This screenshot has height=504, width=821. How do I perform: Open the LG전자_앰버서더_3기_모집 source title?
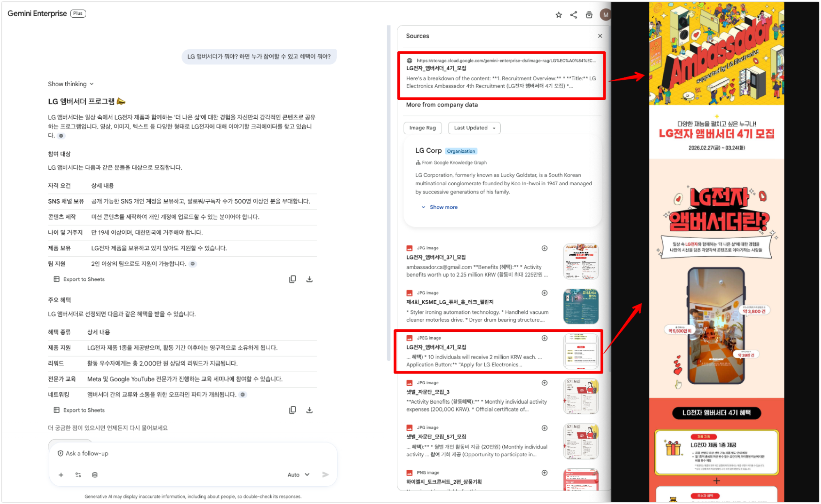(436, 258)
